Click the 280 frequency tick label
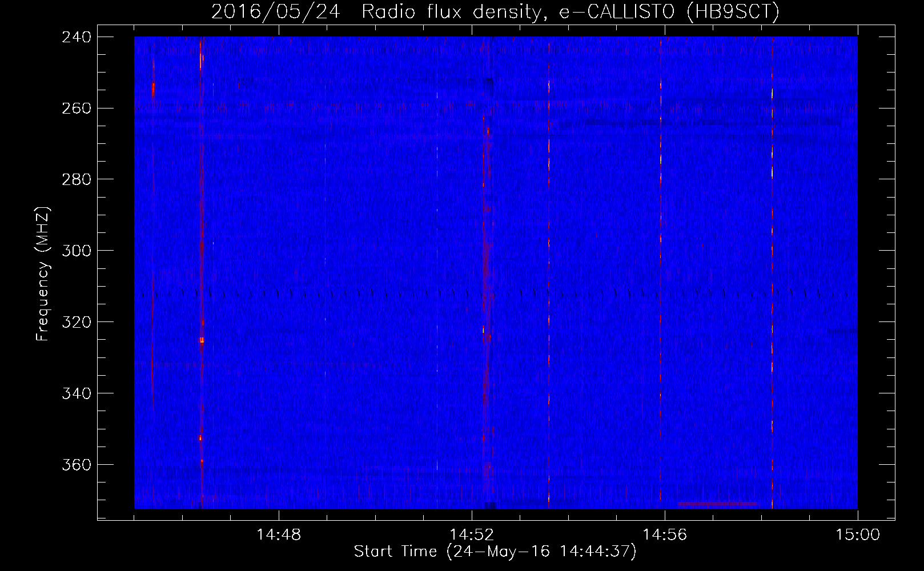The image size is (924, 571). click(76, 179)
